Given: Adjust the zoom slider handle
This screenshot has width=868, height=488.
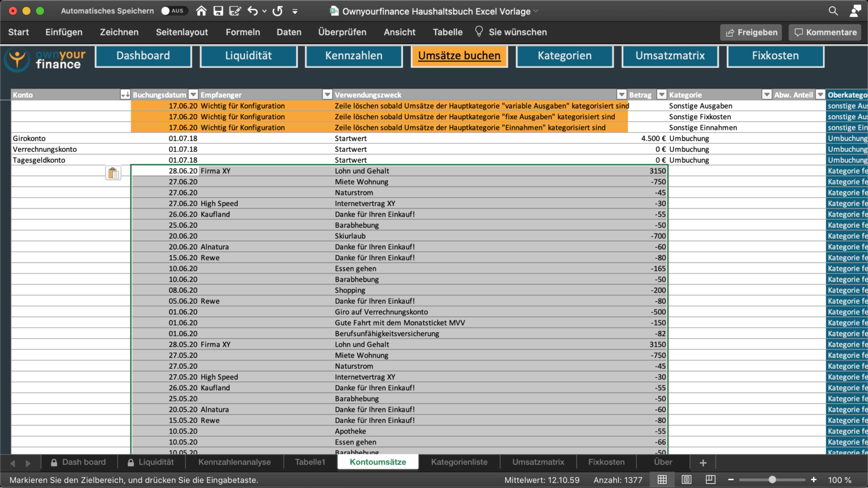Looking at the screenshot, I should pyautogui.click(x=772, y=480).
